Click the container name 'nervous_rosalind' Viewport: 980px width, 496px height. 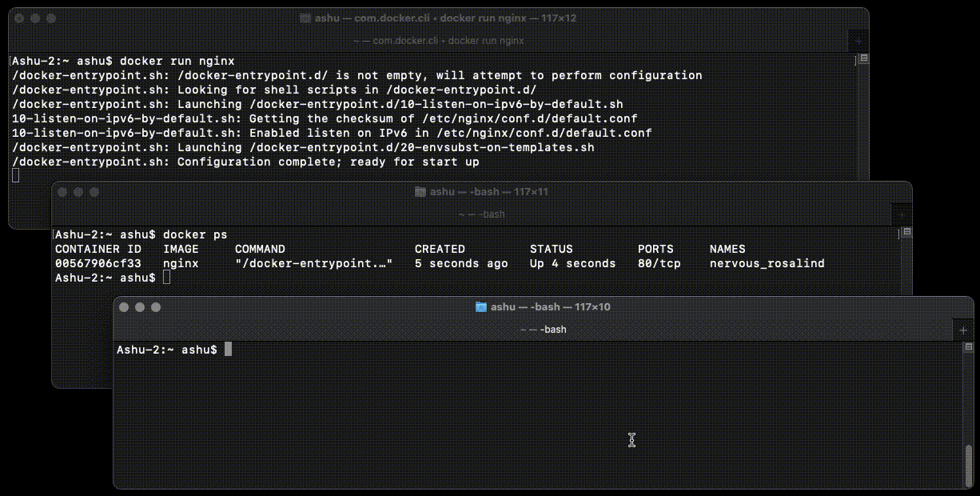pos(767,263)
